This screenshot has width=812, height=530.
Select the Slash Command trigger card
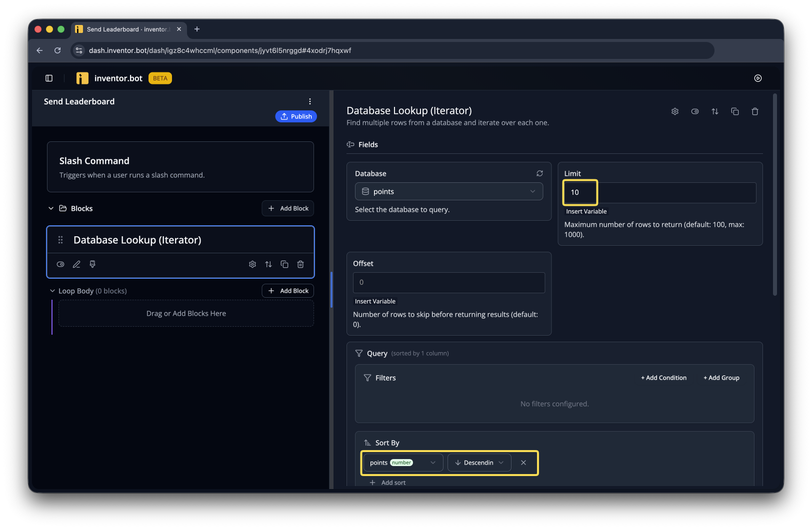point(180,167)
